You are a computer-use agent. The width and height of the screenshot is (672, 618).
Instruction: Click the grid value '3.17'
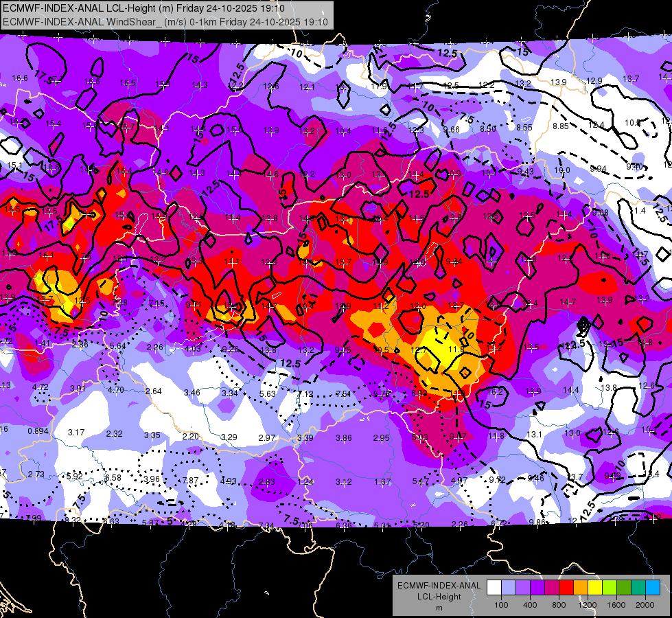(76, 432)
